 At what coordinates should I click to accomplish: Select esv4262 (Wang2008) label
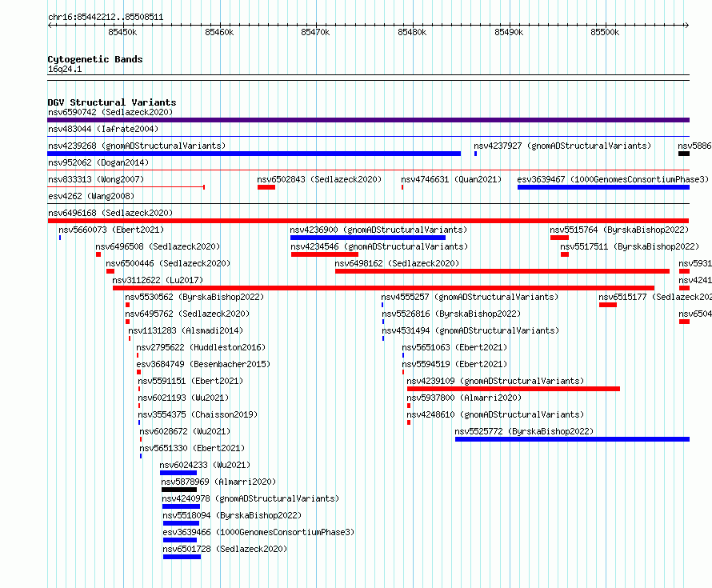[91, 196]
